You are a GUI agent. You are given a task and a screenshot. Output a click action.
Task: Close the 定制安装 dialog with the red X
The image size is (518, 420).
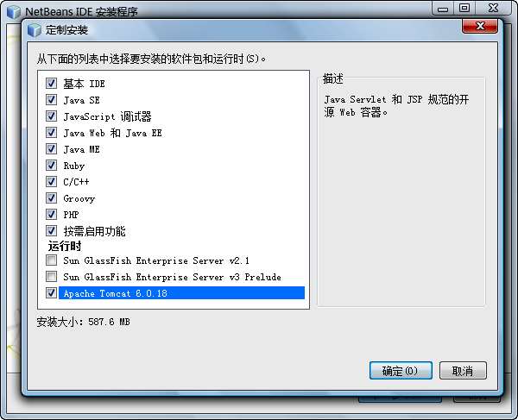point(480,26)
